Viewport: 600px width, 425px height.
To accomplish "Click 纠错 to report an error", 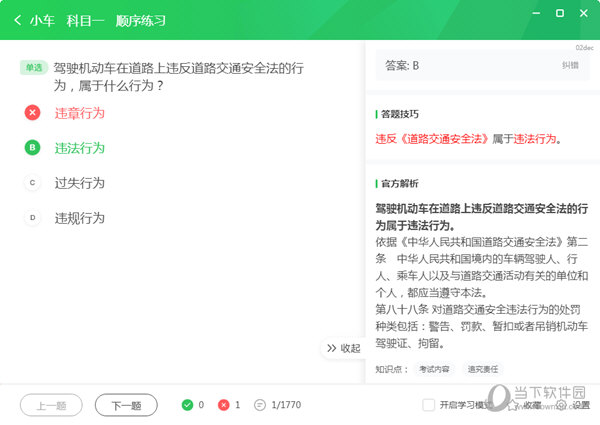I will [570, 66].
